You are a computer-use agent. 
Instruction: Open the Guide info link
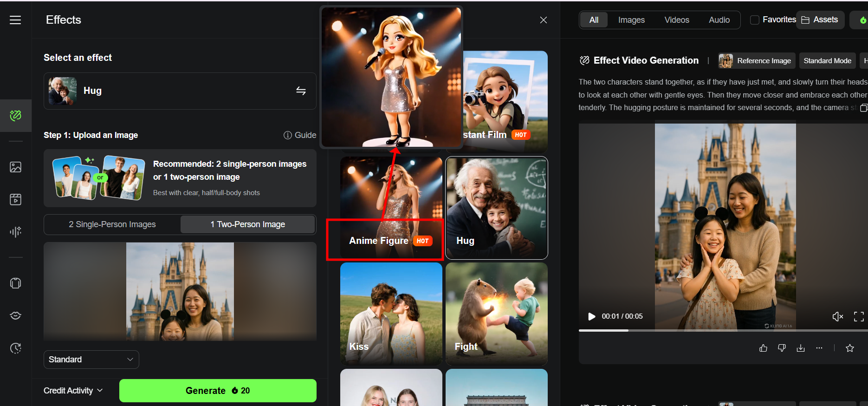[x=300, y=135]
